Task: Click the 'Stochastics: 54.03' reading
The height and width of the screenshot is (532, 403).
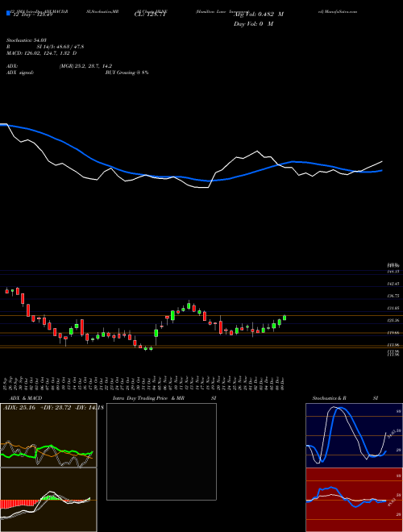Action: [x=26, y=40]
